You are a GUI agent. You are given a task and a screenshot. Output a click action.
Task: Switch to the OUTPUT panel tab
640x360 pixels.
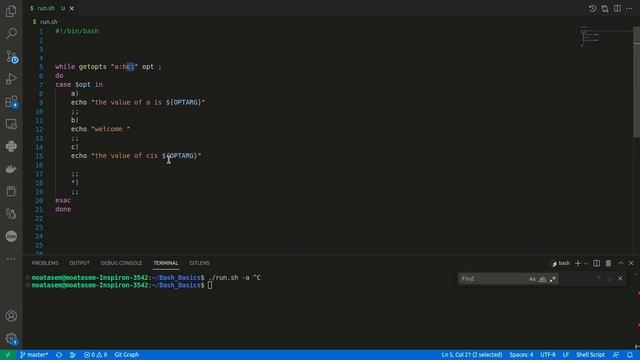point(79,263)
